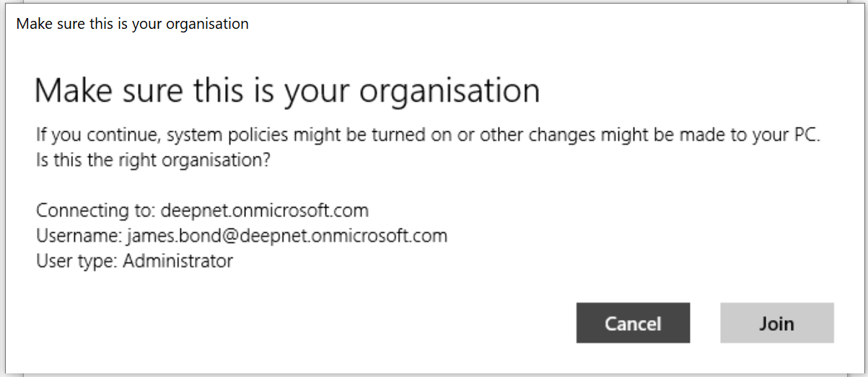Click the 'Connecting to:' label
The width and height of the screenshot is (868, 377).
[96, 210]
